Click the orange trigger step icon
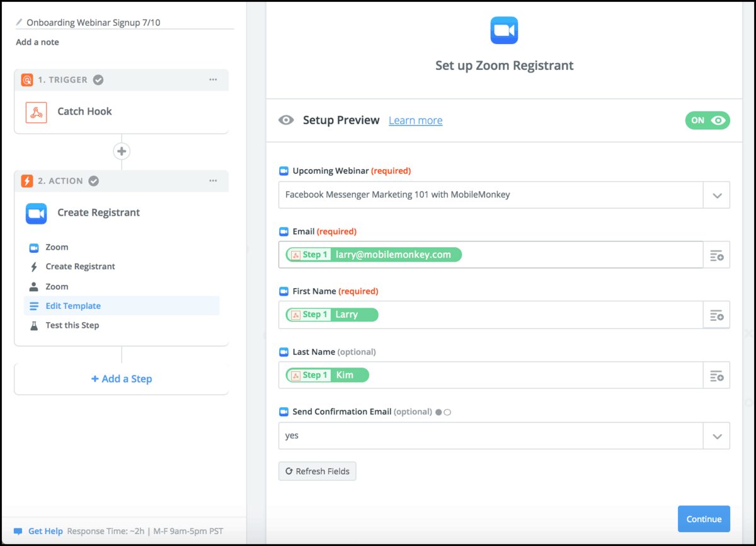This screenshot has height=546, width=756. click(x=27, y=80)
